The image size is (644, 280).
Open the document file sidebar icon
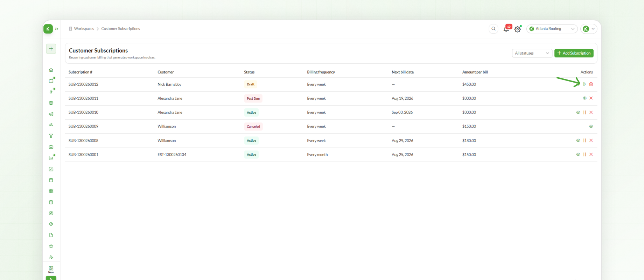(x=51, y=235)
